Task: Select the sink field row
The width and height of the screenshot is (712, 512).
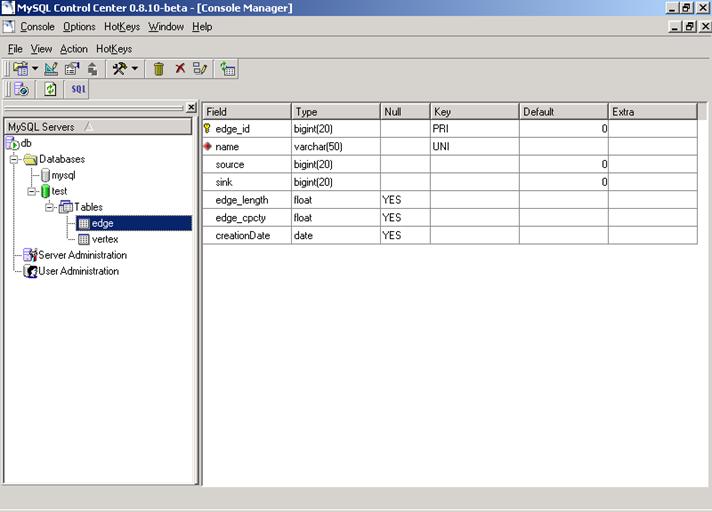Action: click(x=450, y=182)
